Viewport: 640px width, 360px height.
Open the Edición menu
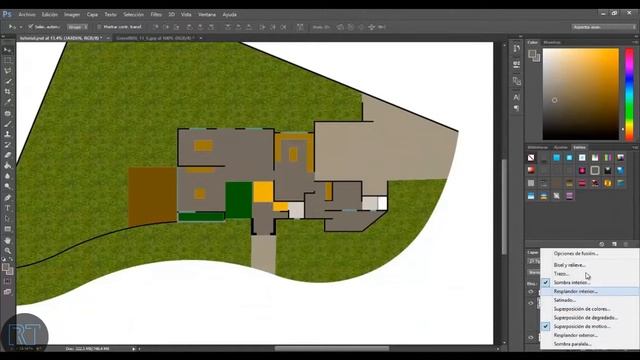50,14
